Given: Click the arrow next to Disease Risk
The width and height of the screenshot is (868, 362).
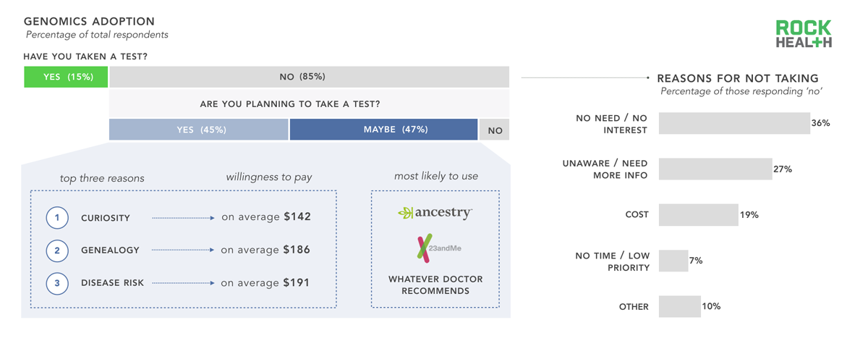Looking at the screenshot, I should (x=183, y=283).
